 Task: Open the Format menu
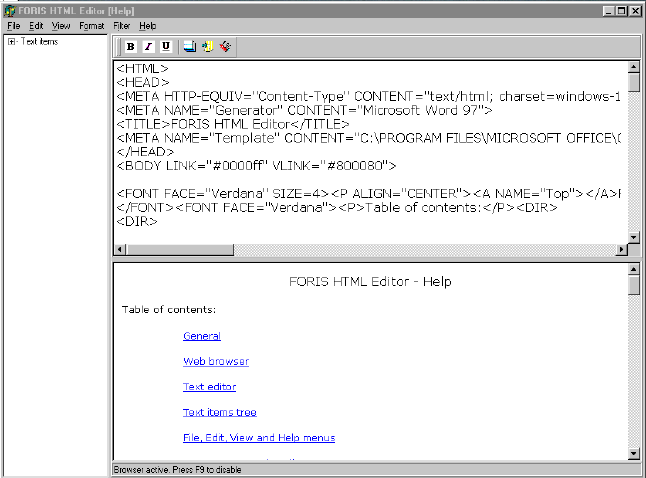[x=91, y=24]
